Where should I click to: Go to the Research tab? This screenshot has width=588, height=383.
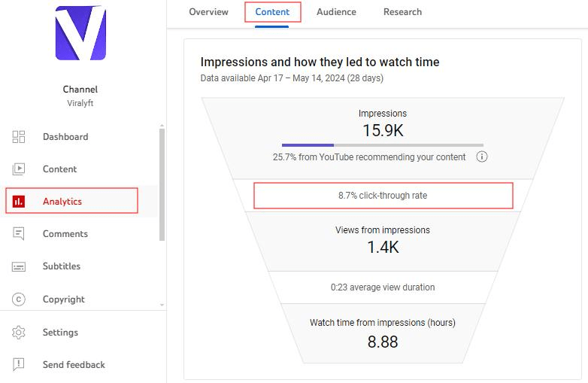(x=402, y=12)
